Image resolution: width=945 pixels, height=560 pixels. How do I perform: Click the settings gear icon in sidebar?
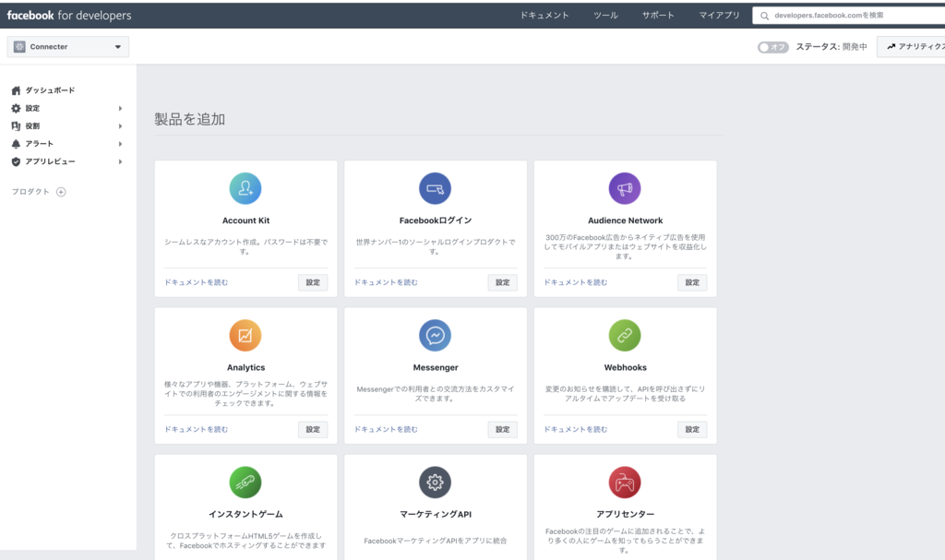pos(17,109)
